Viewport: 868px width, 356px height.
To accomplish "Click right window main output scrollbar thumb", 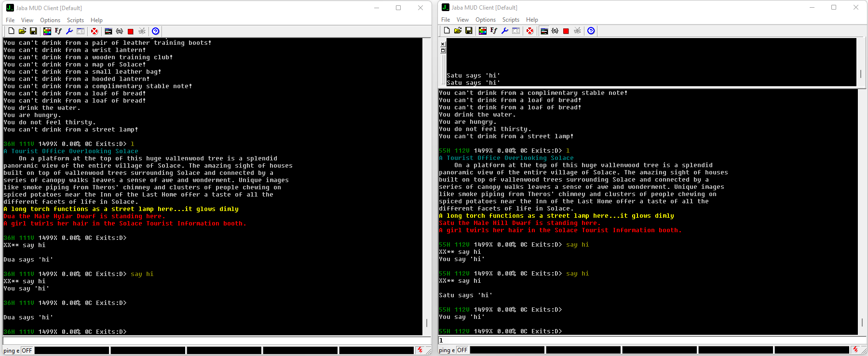I will 862,322.
